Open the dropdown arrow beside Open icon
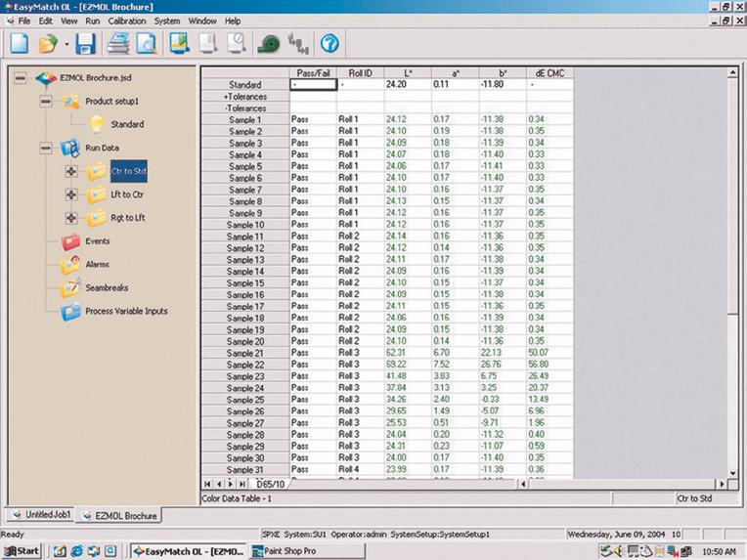Image resolution: width=747 pixels, height=560 pixels. pyautogui.click(x=66, y=44)
